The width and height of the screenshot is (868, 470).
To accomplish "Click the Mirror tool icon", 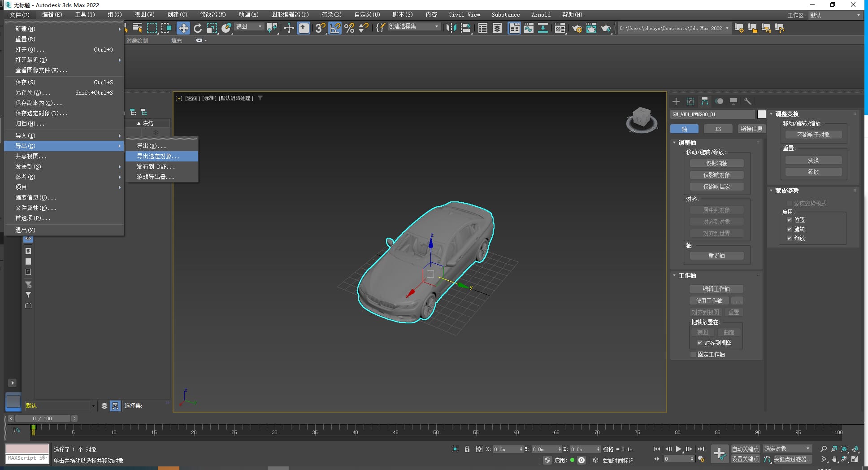I will [451, 28].
